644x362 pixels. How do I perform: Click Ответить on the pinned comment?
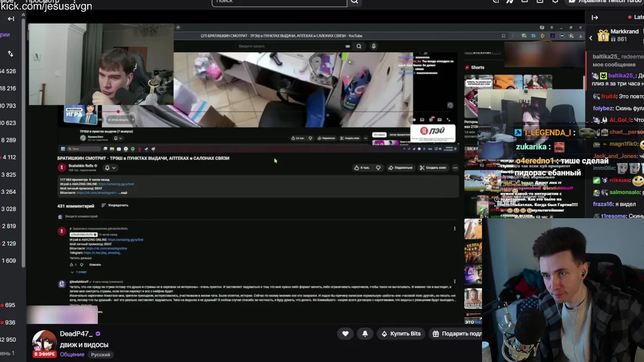pyautogui.click(x=95, y=264)
